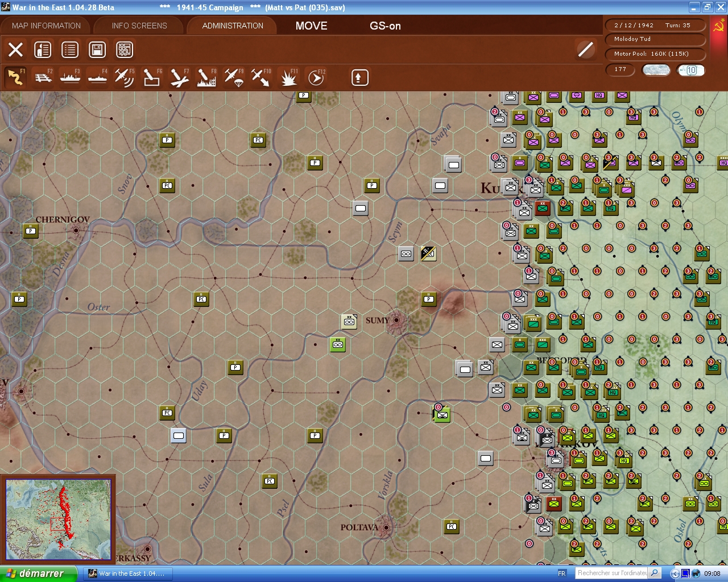
Task: Toggle the blizzard level 10 indicator
Action: pyautogui.click(x=691, y=70)
